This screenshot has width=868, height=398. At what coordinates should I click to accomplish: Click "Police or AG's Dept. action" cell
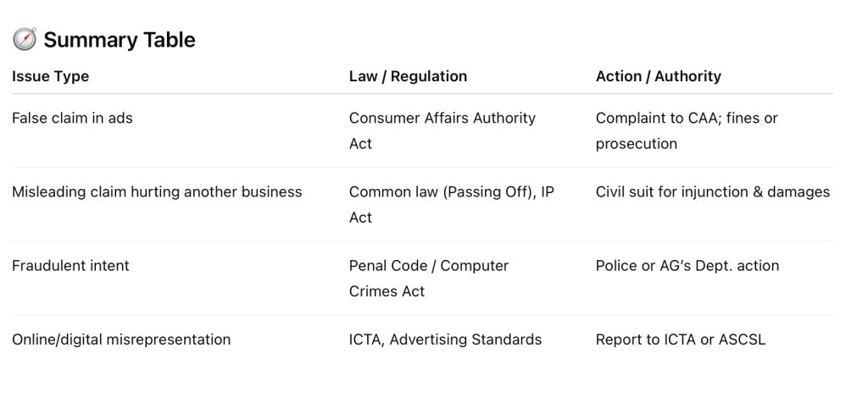point(687,266)
